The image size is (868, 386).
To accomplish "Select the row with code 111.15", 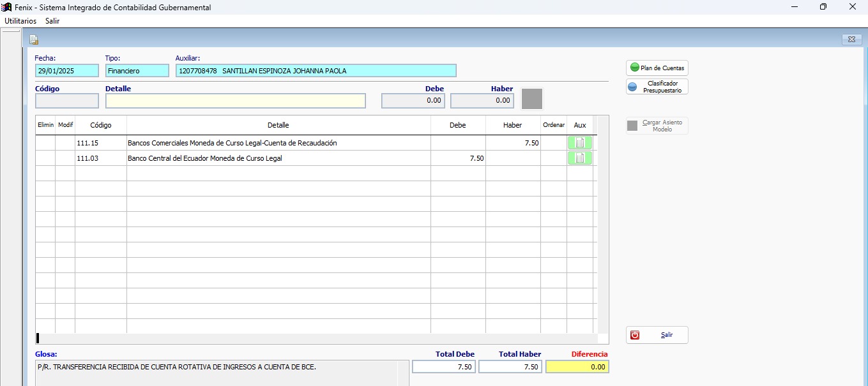I will [x=100, y=143].
